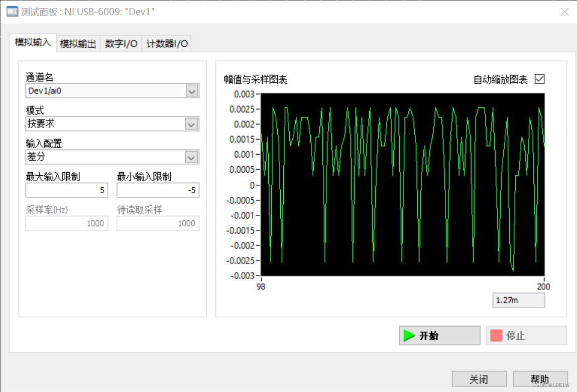This screenshot has height=392, width=577.
Task: Click the test panel window icon in title bar
Action: click(x=12, y=12)
